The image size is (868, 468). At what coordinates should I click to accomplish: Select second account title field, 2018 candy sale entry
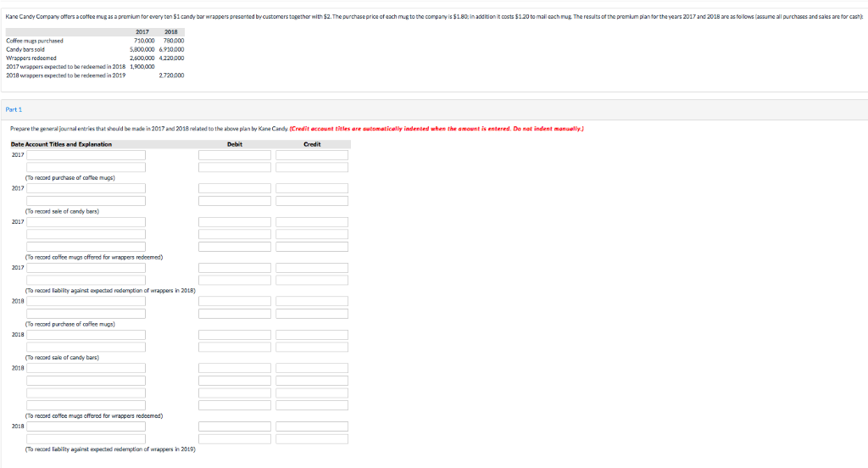(86, 348)
